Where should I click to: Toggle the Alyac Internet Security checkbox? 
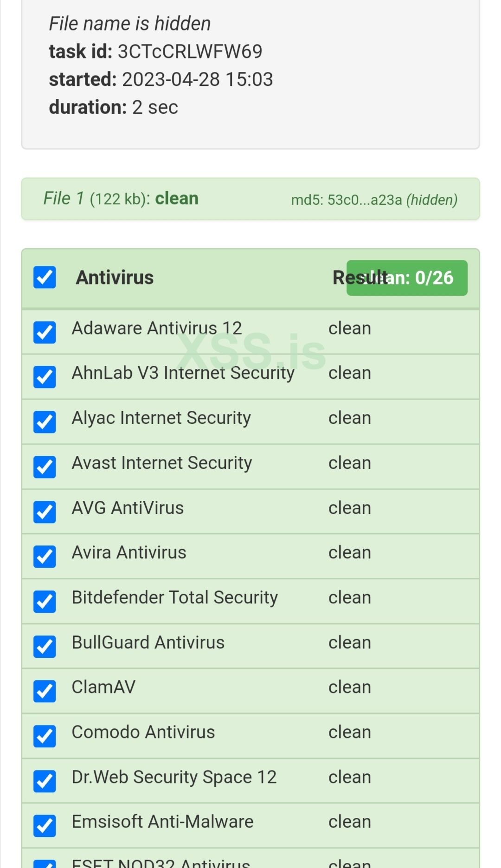pyautogui.click(x=45, y=422)
